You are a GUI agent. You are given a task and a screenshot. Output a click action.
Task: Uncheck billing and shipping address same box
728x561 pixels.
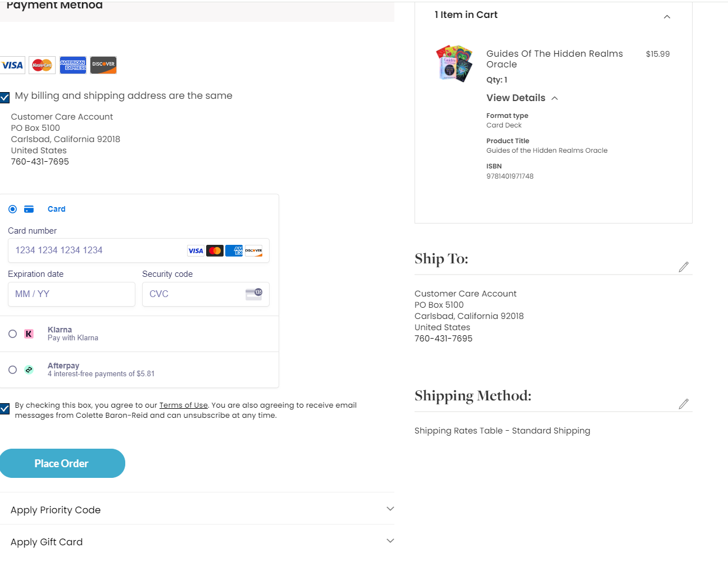click(4, 97)
